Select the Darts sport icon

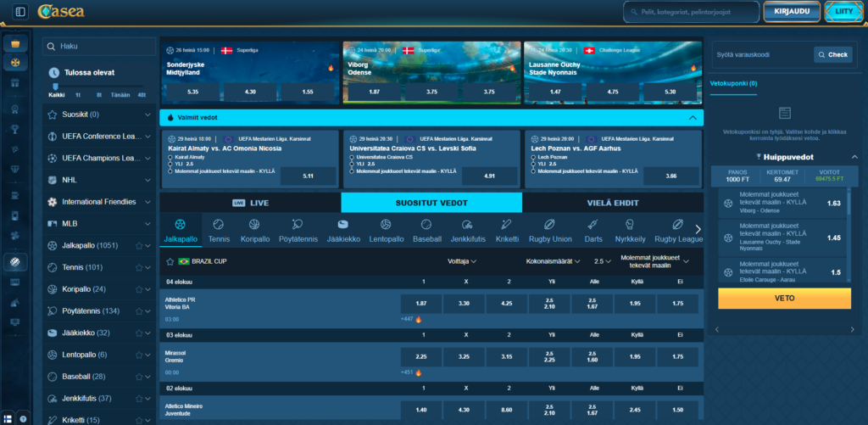pyautogui.click(x=593, y=225)
